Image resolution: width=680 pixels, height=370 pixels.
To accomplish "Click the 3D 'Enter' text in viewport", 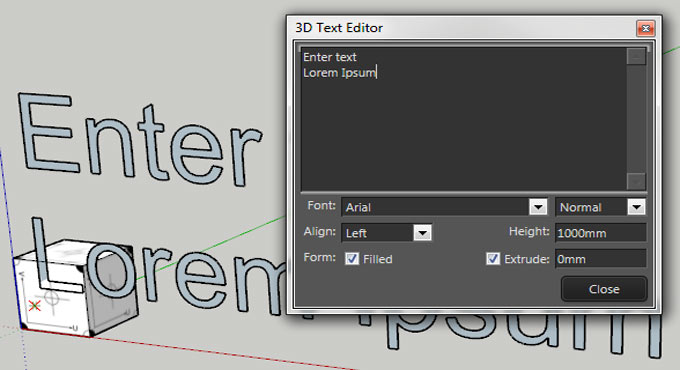I will point(139,139).
